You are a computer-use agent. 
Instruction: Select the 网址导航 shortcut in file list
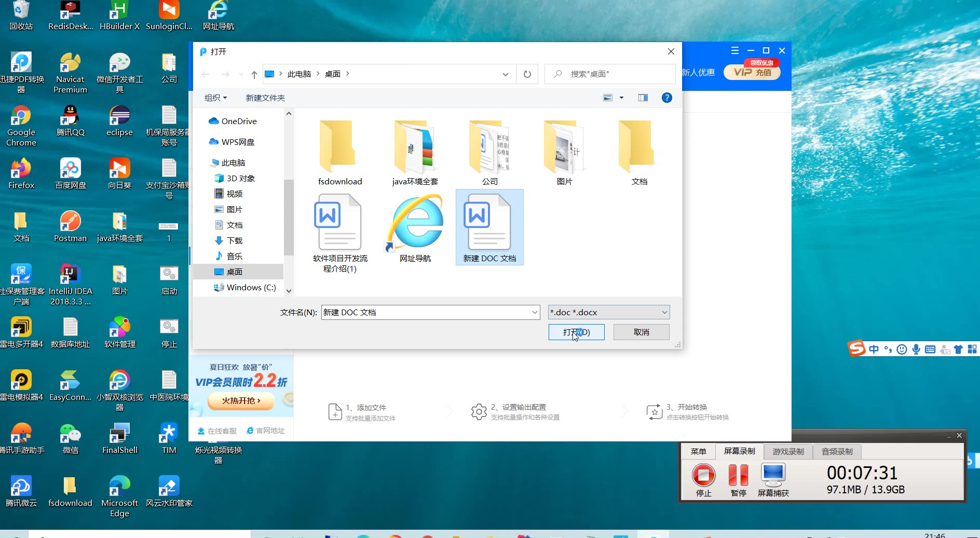(415, 228)
